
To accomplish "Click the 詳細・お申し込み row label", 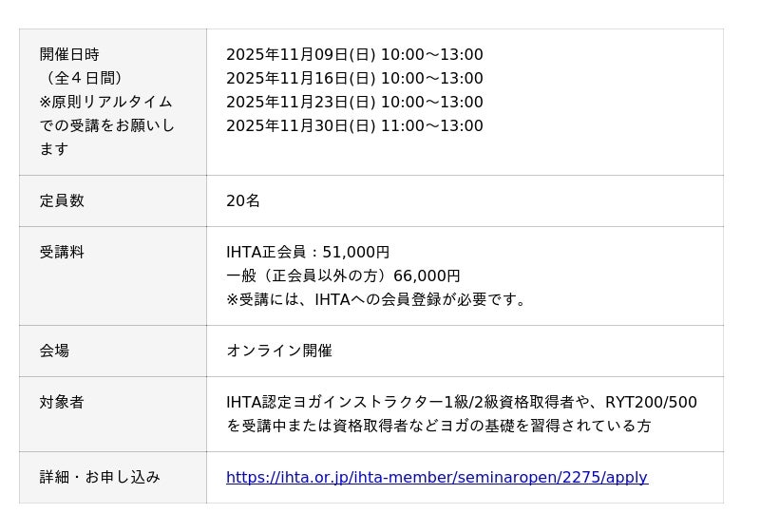I will tap(100, 478).
